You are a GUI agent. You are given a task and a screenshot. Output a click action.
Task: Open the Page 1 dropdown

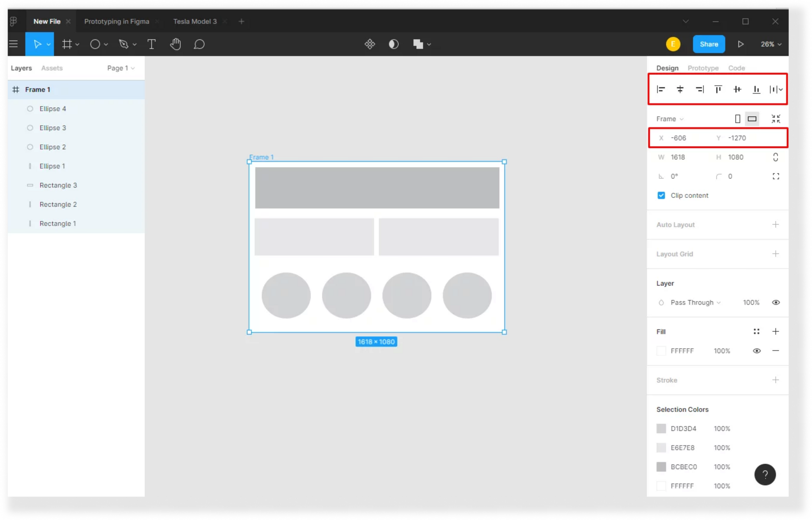[121, 68]
